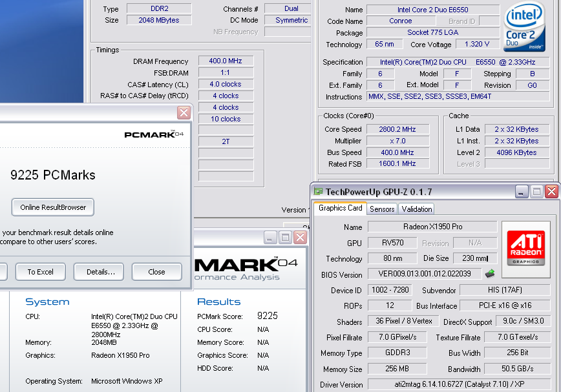Maximize the PCMark04 main window

[285, 237]
